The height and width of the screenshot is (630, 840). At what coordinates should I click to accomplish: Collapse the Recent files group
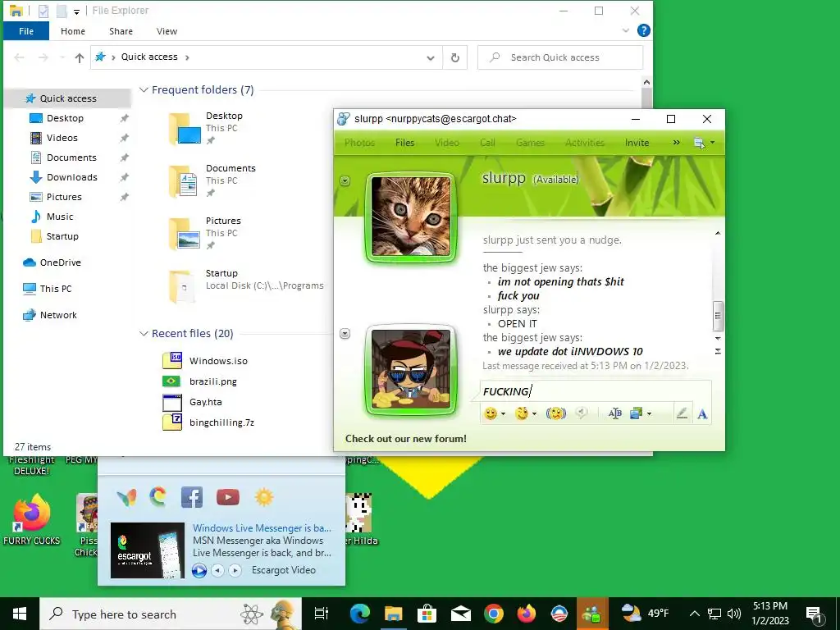tap(144, 334)
